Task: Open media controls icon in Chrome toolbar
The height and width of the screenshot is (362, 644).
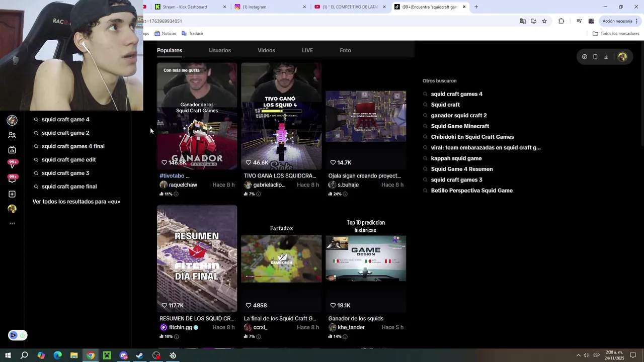Action: (579, 21)
